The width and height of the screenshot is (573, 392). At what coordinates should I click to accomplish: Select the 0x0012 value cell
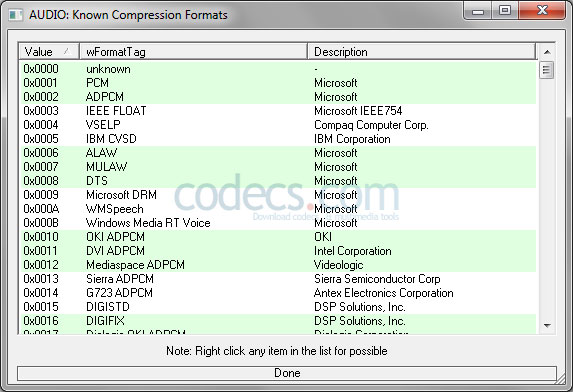coord(41,265)
